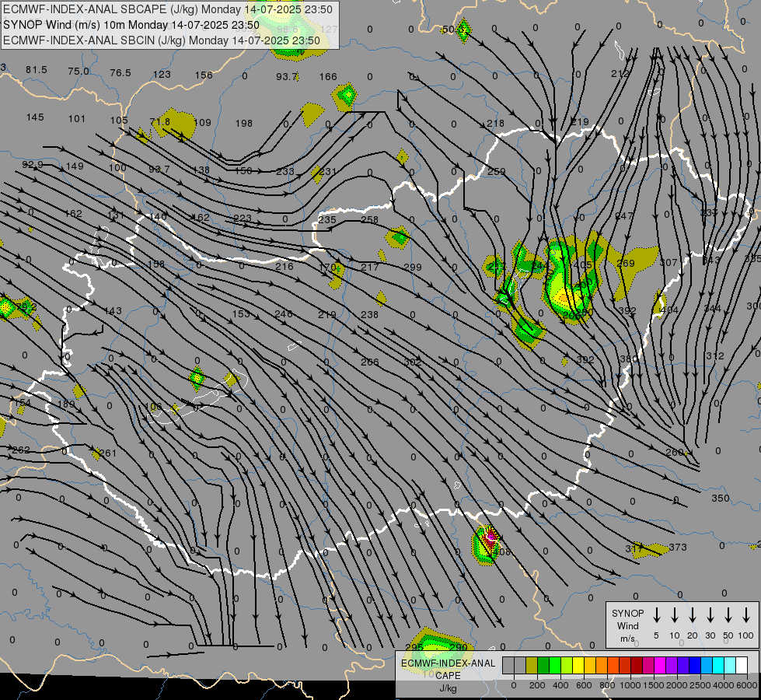Click the 2500 label on color scale

tap(700, 685)
